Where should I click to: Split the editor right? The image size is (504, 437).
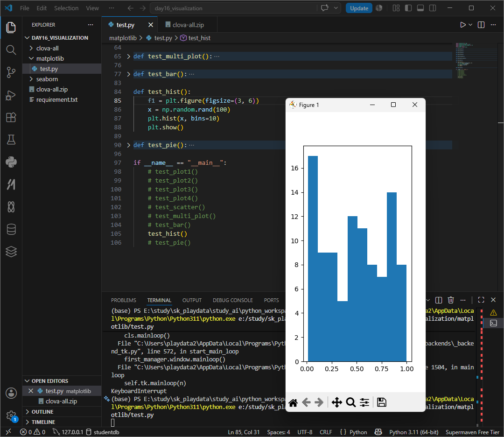pos(481,25)
